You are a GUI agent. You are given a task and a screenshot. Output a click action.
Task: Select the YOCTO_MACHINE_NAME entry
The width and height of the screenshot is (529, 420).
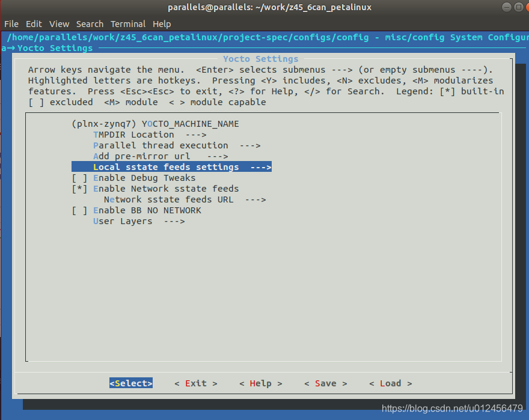click(x=155, y=124)
